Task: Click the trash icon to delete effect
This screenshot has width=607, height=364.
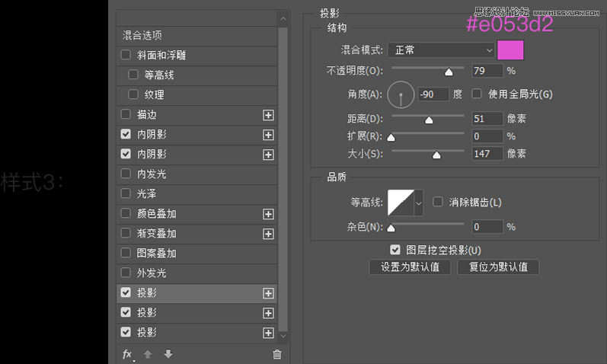Action: click(276, 354)
